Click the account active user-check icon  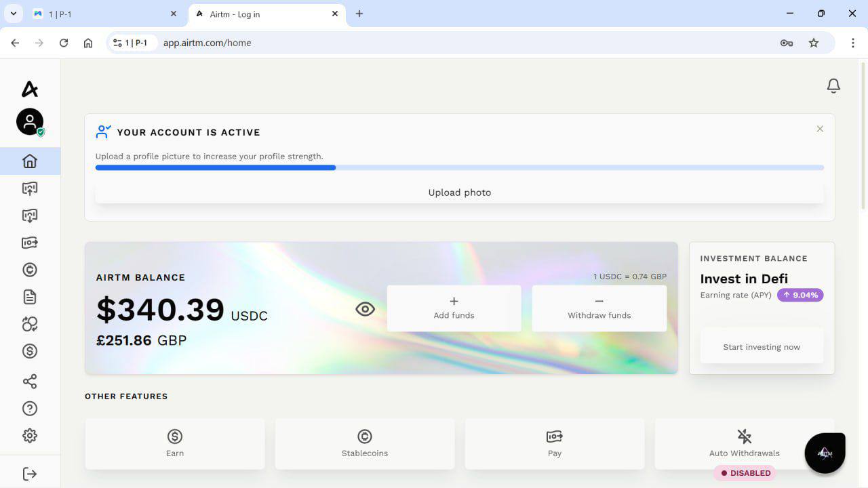[x=103, y=131]
